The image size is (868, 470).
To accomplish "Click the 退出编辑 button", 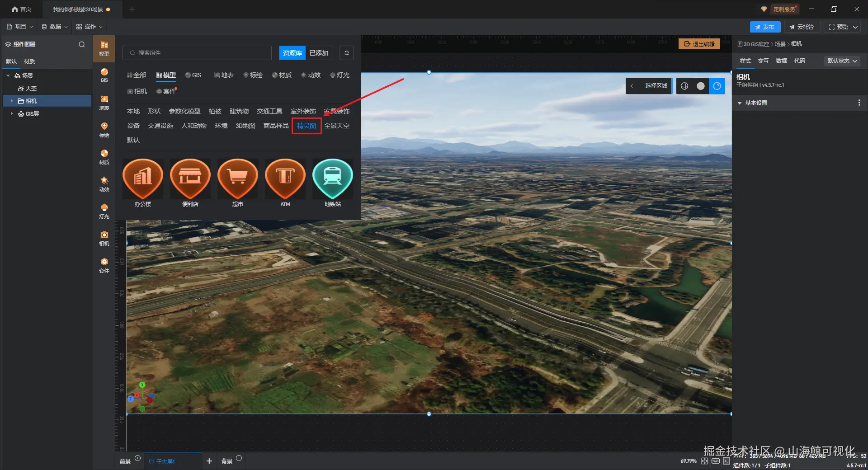I will [699, 44].
